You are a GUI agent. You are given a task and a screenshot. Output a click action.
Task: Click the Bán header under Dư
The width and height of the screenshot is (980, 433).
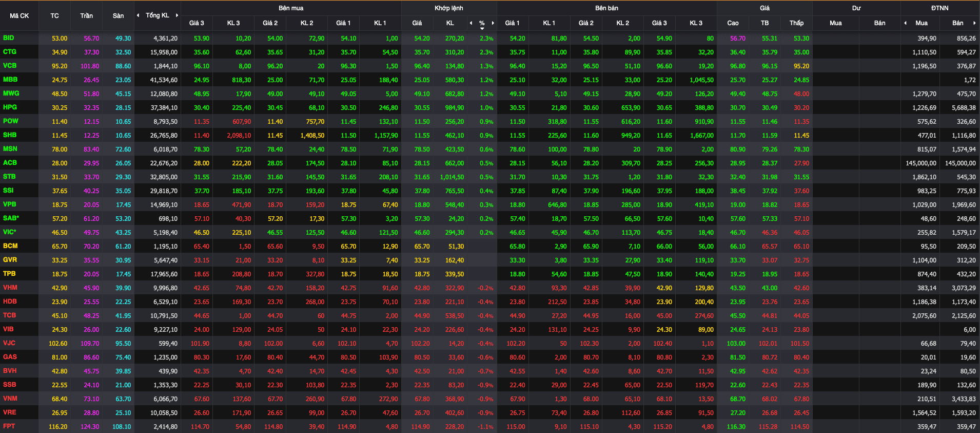879,23
